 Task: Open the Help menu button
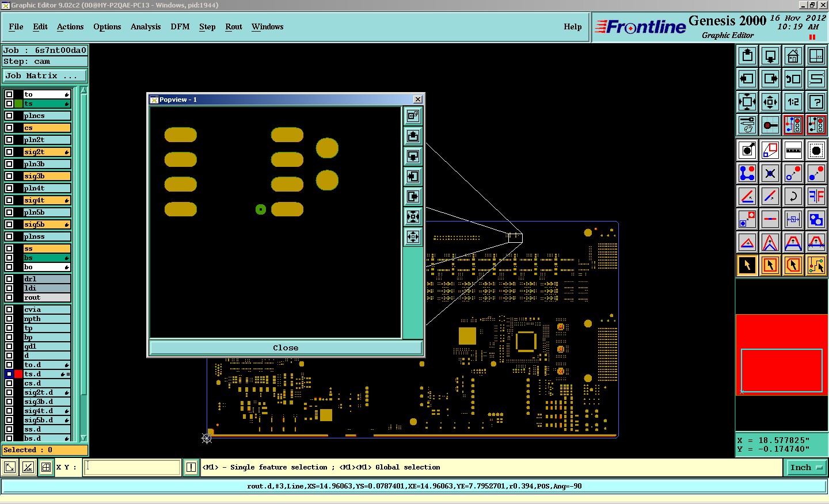point(573,26)
